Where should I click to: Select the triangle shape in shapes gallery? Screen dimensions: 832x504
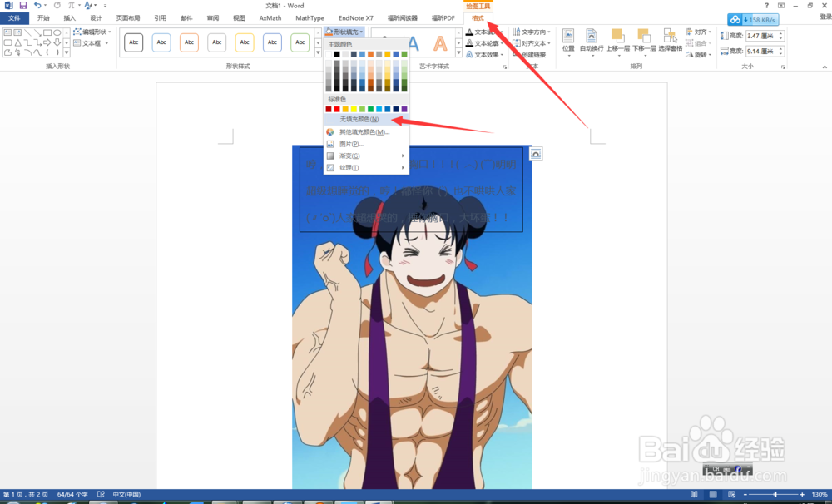[x=17, y=42]
